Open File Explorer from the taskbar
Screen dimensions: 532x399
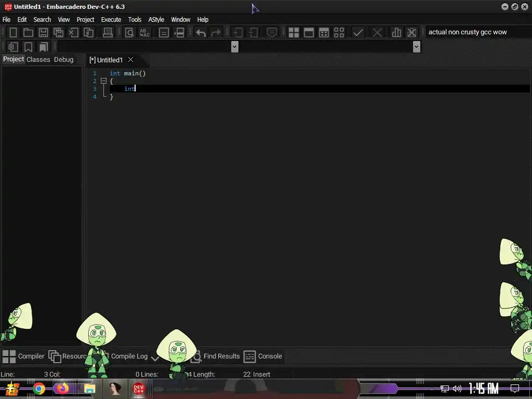click(x=89, y=389)
